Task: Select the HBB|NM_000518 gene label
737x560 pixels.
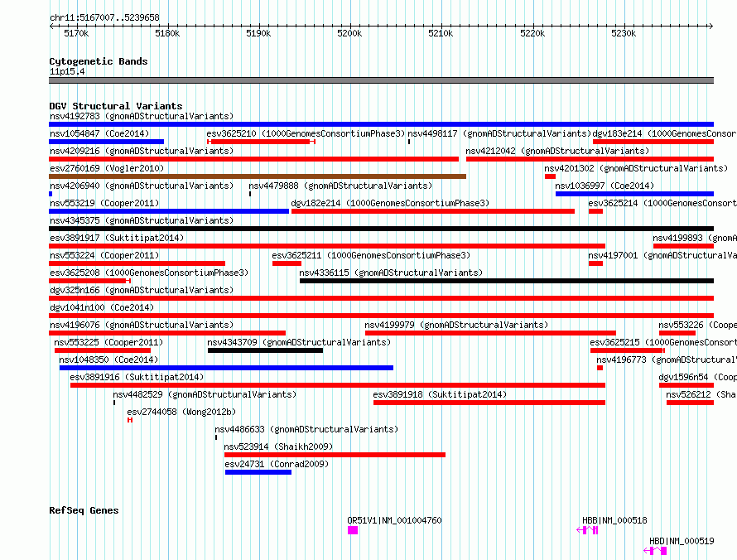Action: [x=614, y=520]
